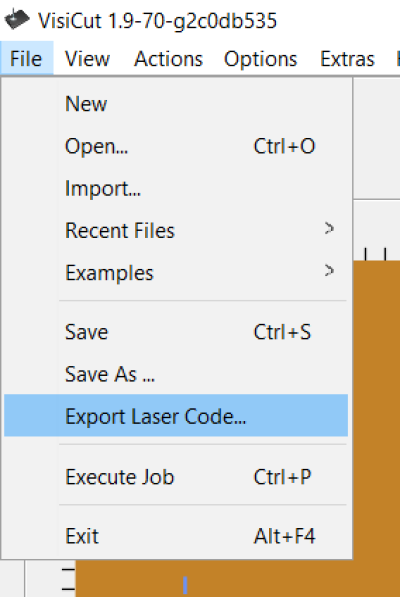
Task: Select the Save menu entry
Action: 176,332
